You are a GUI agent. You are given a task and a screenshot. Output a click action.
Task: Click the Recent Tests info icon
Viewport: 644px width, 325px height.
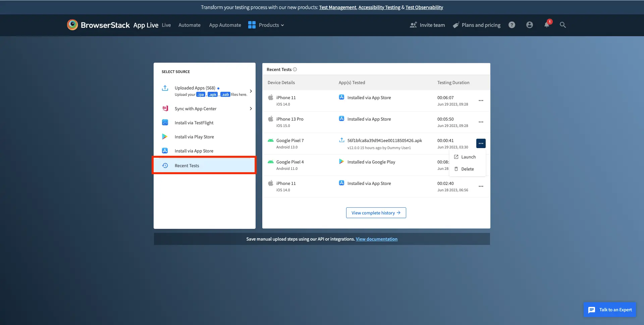[295, 69]
